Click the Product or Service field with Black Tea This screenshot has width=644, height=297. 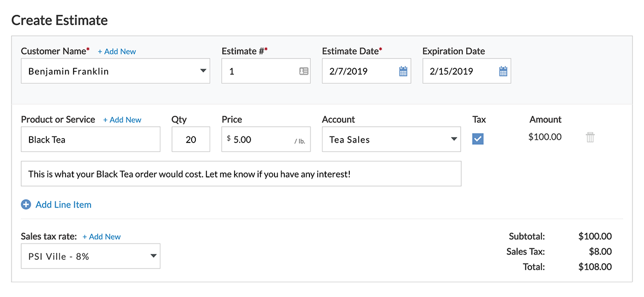pyautogui.click(x=91, y=140)
